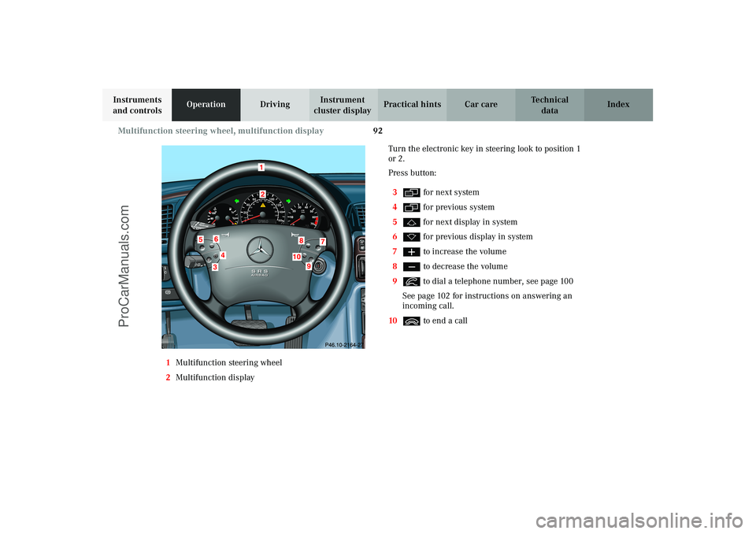Image resolution: width=756 pixels, height=534 pixels.
Task: Click 'for previous system' text
Action: click(x=458, y=207)
